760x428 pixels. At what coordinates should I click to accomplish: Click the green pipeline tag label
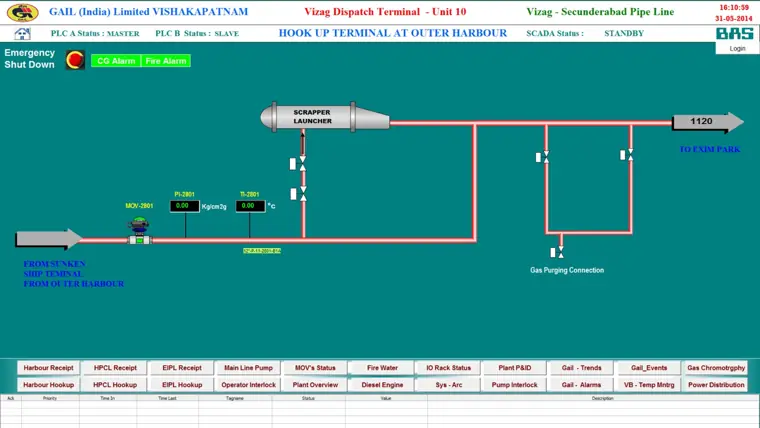tap(262, 251)
